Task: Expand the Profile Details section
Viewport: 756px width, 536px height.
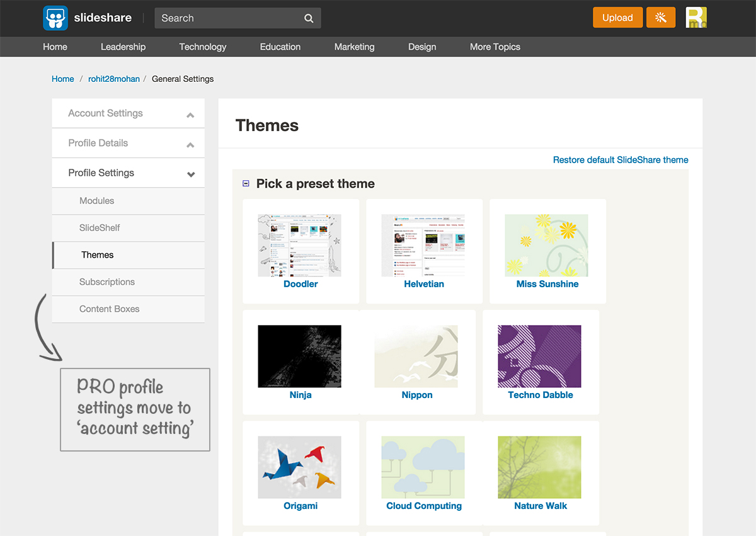Action: (x=190, y=144)
